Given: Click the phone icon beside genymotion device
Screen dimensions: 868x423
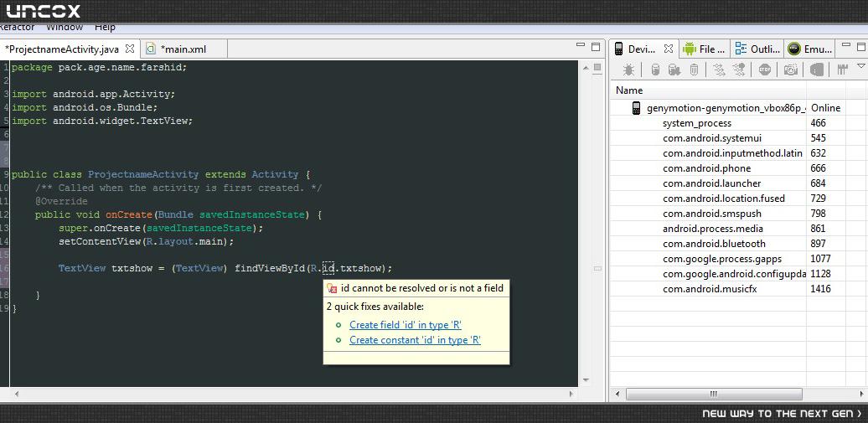Looking at the screenshot, I should 636,108.
